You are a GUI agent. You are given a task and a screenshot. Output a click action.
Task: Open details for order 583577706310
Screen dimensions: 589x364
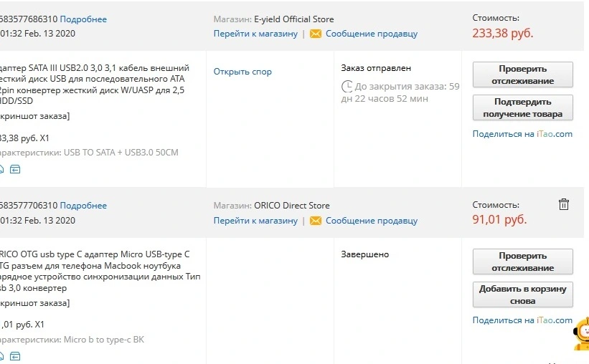(83, 206)
